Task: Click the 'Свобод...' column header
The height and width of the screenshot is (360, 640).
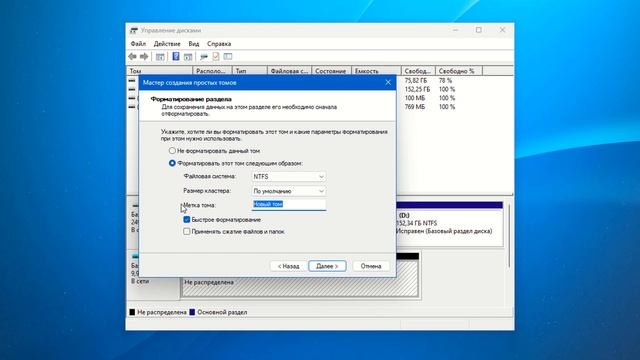Action: coord(418,71)
